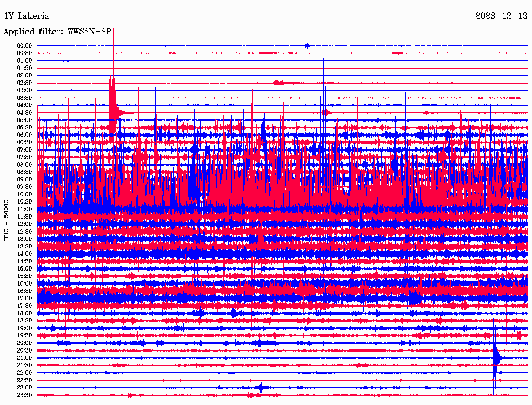Select the 00:00 time label
Viewport: 532px width, 405px height.
tap(24, 46)
